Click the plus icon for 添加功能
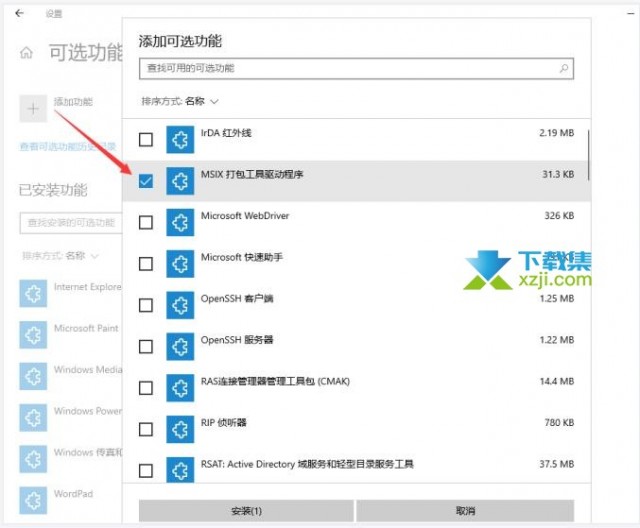This screenshot has width=640, height=528. coord(33,109)
